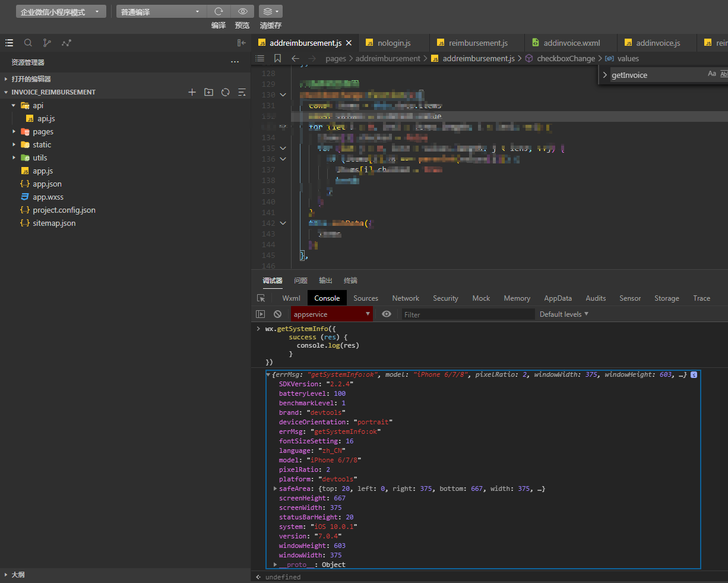Collapse the api folder
Image resolution: width=728 pixels, height=583 pixels.
pos(13,105)
